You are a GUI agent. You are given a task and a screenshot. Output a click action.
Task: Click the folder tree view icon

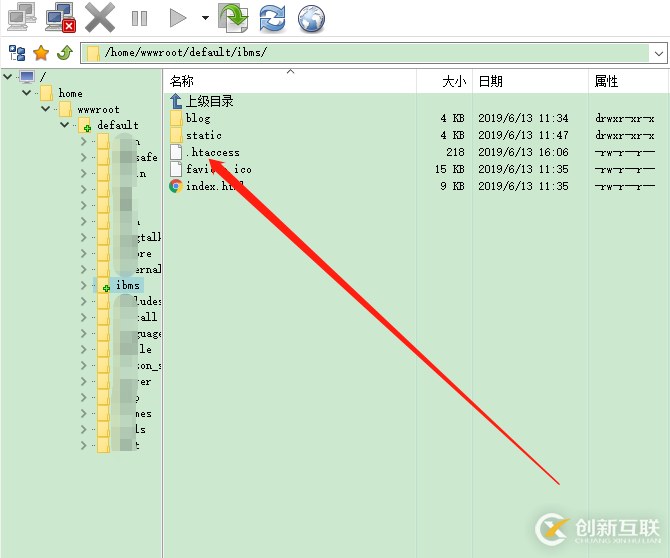[17, 53]
